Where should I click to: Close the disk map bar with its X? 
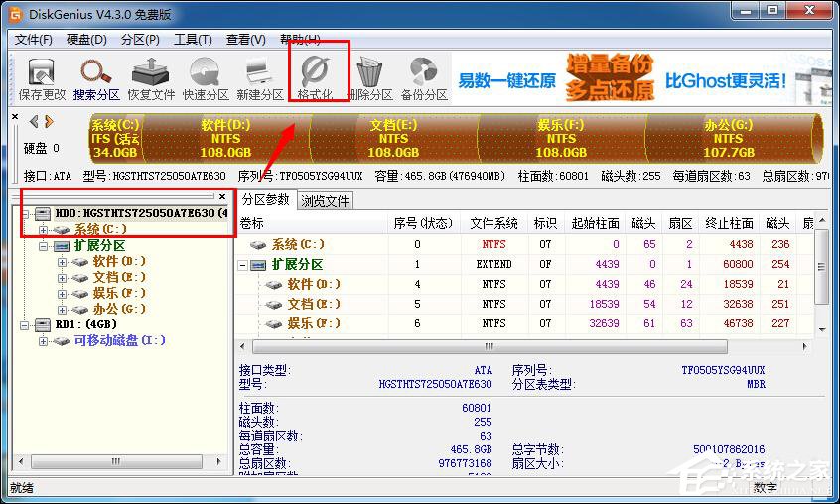pyautogui.click(x=15, y=117)
